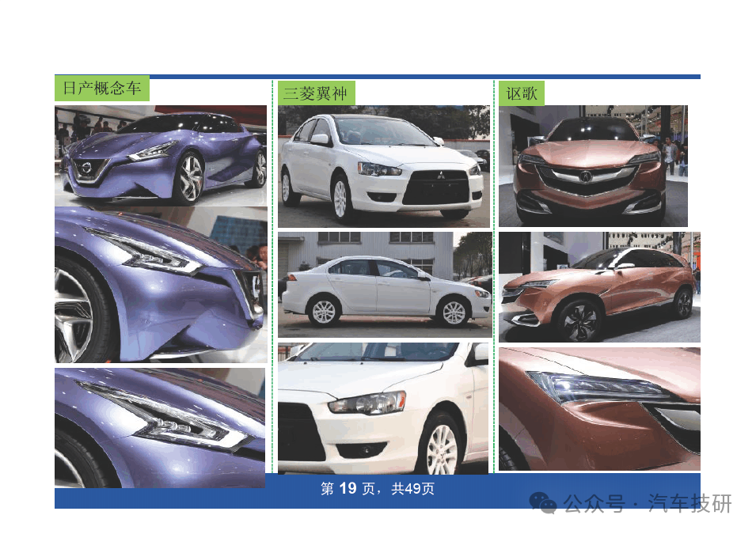Screen dimensions: 756x534
Task: Click the page number text 第 19 页，共49页
Action: (x=378, y=488)
